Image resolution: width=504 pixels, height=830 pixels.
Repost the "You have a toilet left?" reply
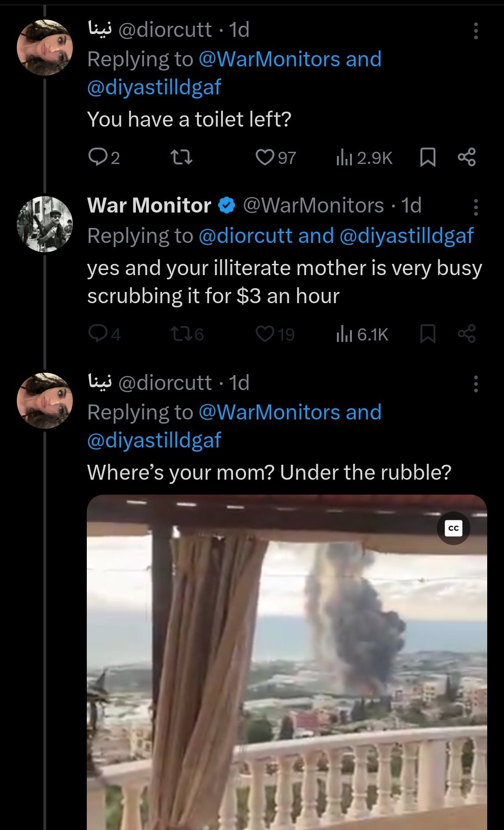click(x=181, y=157)
